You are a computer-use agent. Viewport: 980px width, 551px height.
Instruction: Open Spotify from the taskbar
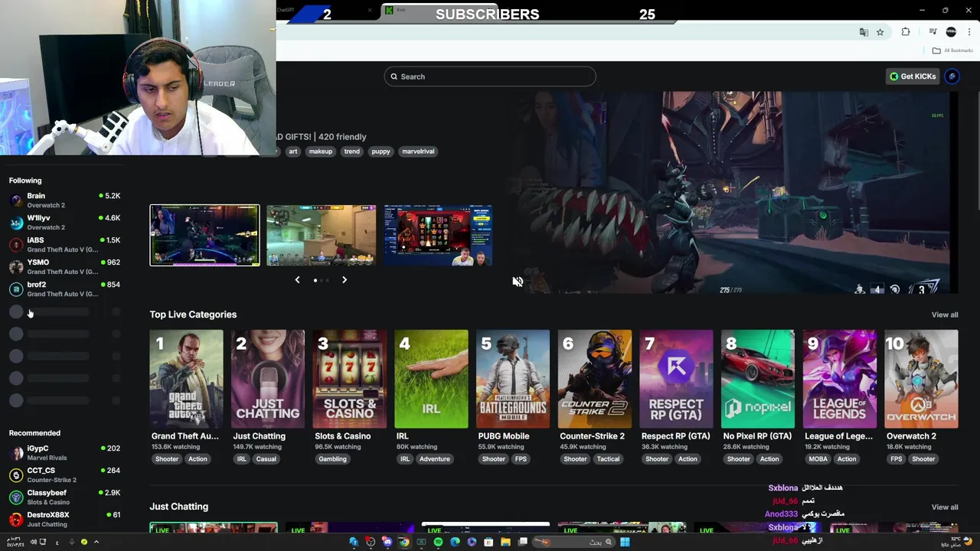point(438,542)
